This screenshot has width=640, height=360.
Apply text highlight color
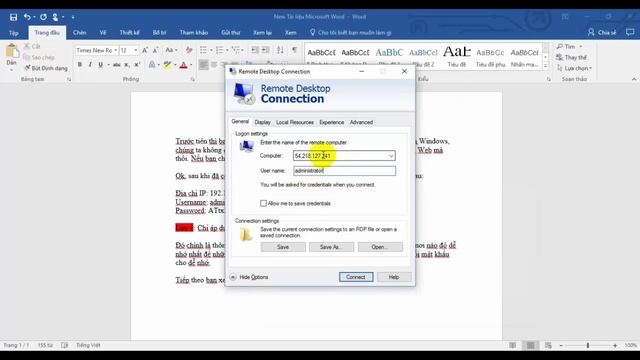(x=167, y=64)
